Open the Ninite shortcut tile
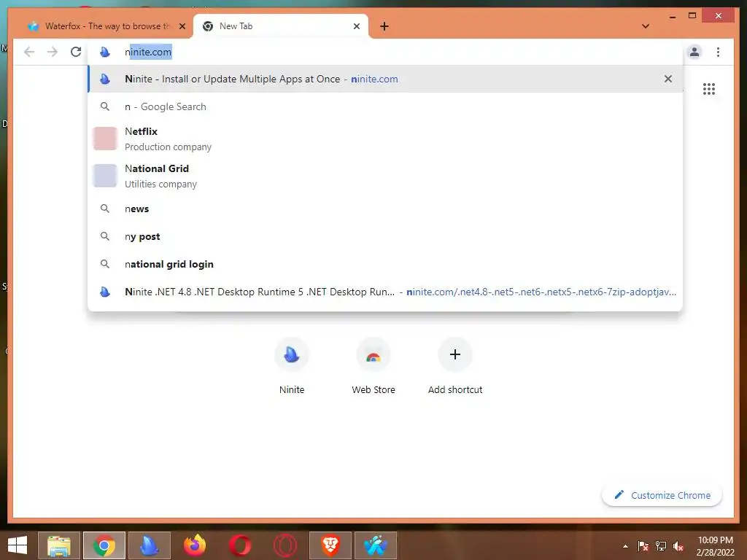747x560 pixels. point(292,366)
